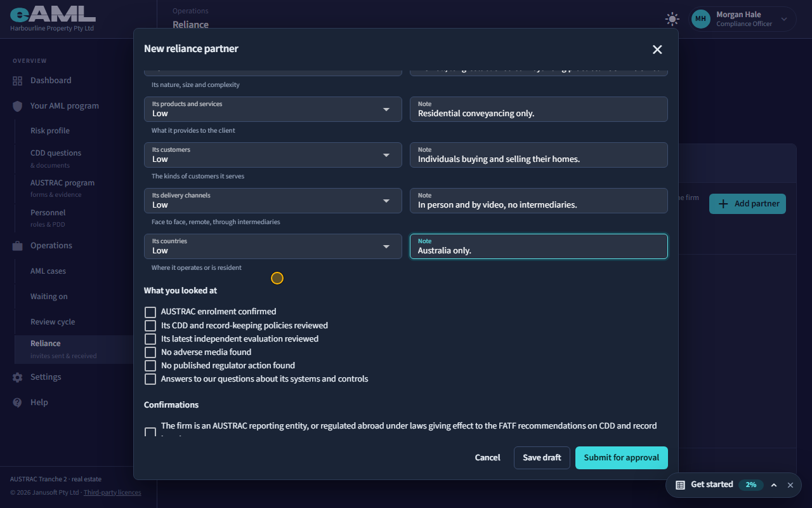Edit the Australia only note field

click(539, 246)
